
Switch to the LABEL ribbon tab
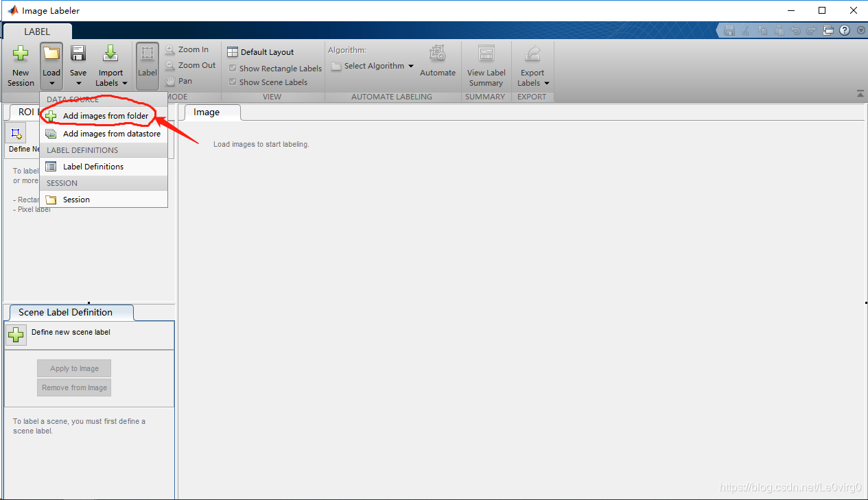point(37,32)
